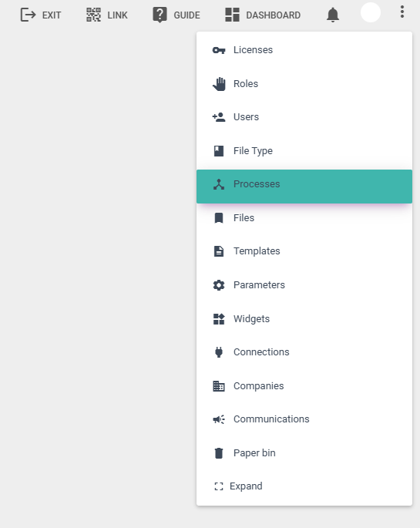
Task: Go to Templates
Action: click(304, 251)
